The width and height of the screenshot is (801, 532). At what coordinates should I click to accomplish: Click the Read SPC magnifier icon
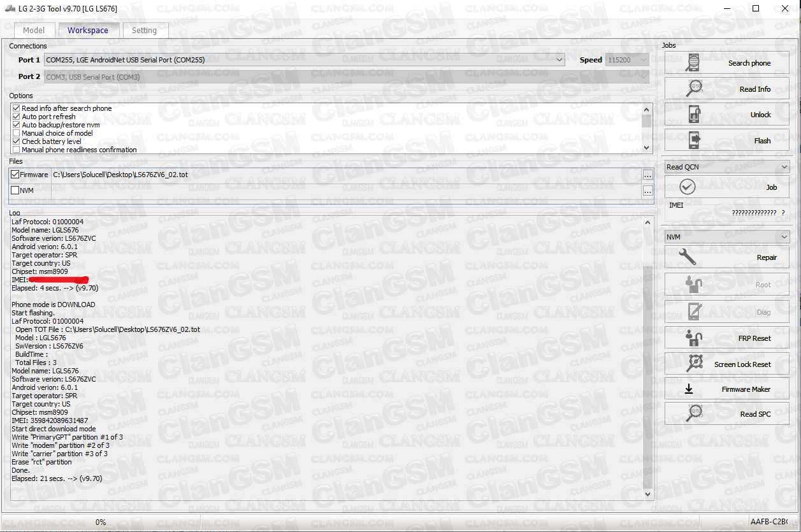point(695,413)
